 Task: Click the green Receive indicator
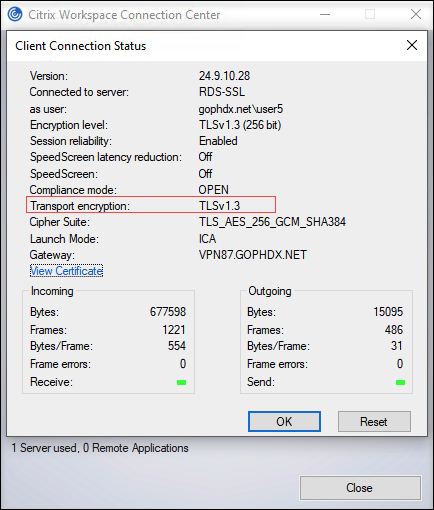(x=181, y=382)
